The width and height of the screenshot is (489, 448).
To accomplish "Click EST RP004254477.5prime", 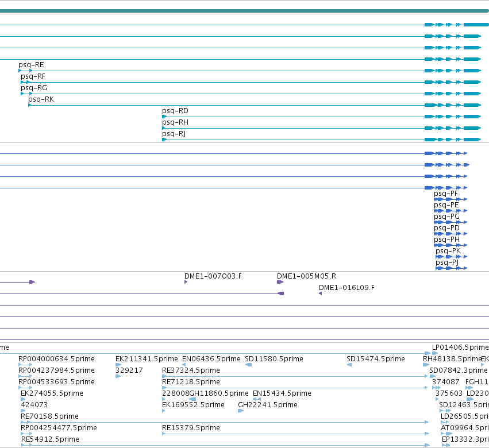I will coord(59,428).
